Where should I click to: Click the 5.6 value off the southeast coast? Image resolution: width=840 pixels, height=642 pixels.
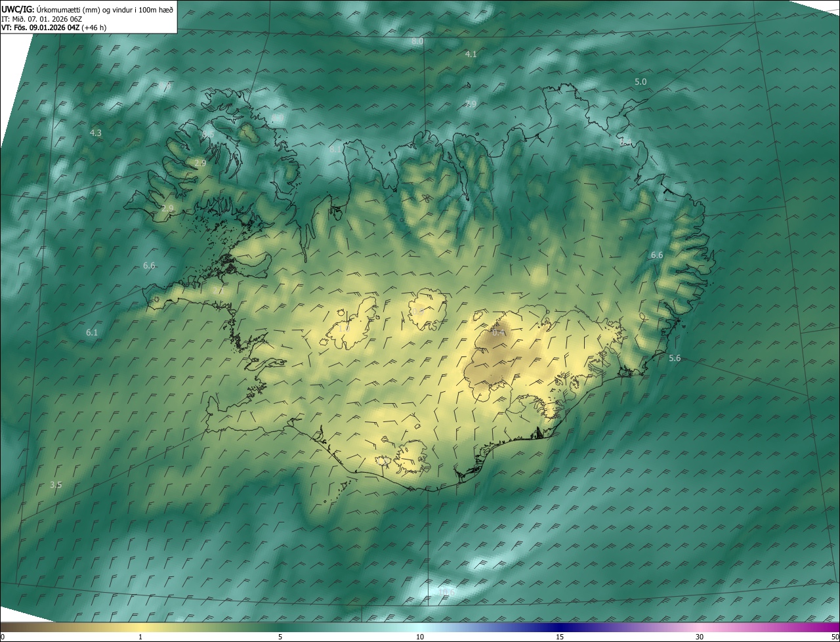point(675,358)
